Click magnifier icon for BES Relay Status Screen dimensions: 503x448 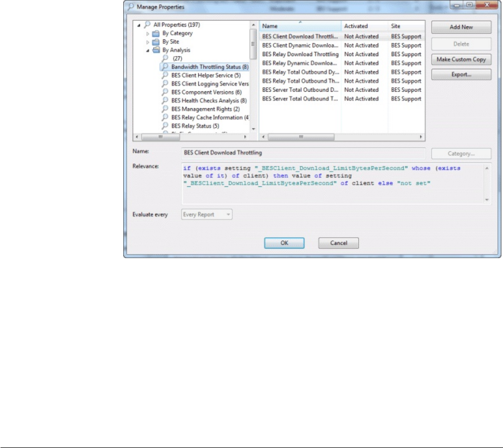[165, 126]
